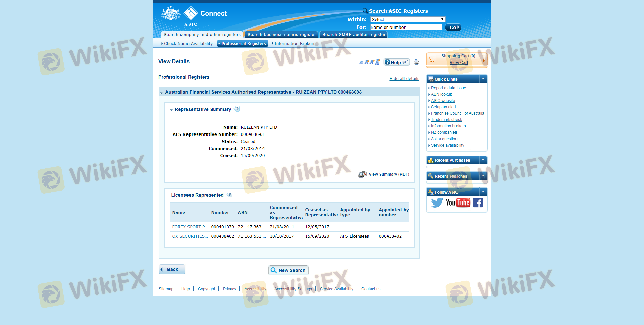Image resolution: width=644 pixels, height=325 pixels.
Task: Click Representative Summary help question icon
Action: tap(237, 109)
